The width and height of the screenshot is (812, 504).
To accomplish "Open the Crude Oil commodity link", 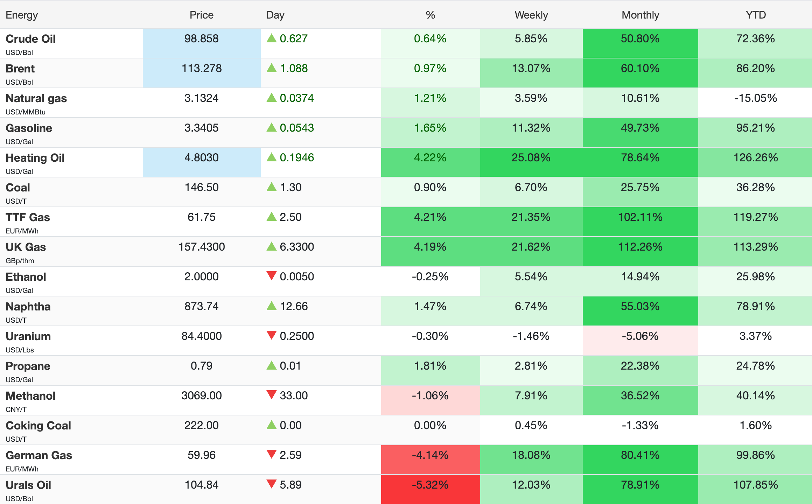I will (x=31, y=39).
